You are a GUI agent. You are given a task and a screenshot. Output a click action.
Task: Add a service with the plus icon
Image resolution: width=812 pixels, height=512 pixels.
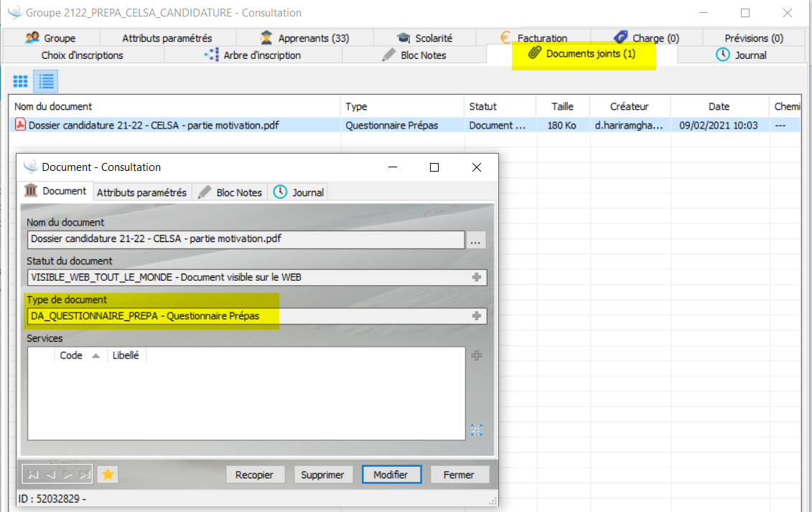(477, 355)
